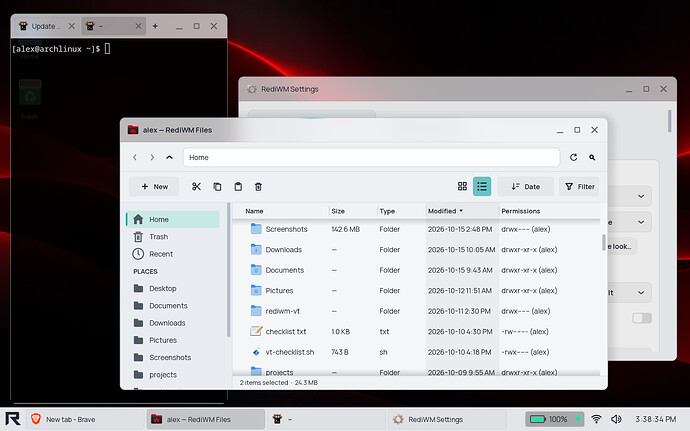690x431 pixels.
Task: Open the volume control
Action: coord(617,419)
